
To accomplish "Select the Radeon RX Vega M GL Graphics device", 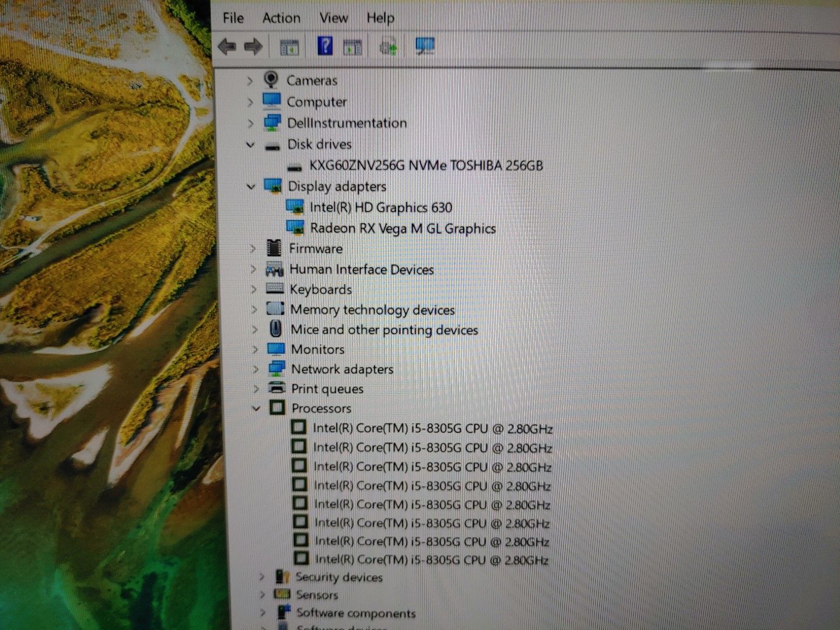I will click(x=402, y=228).
